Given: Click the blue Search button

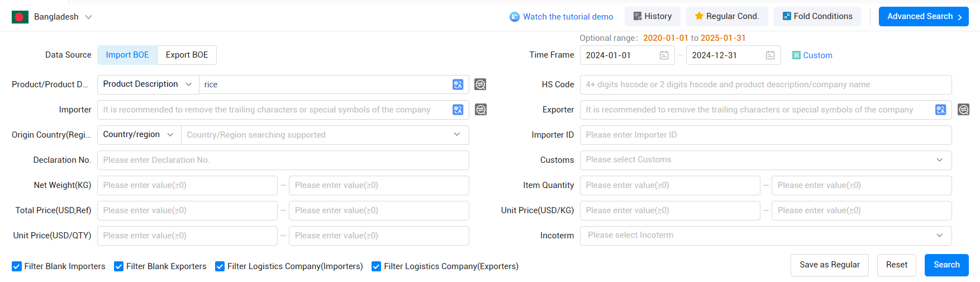Looking at the screenshot, I should [x=946, y=265].
